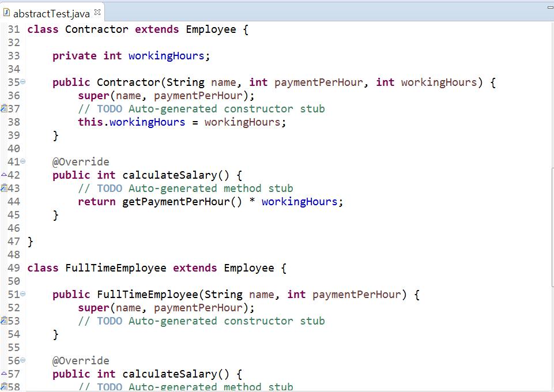
Task: Click 'this.workingHours' on line 38
Action: pos(131,122)
